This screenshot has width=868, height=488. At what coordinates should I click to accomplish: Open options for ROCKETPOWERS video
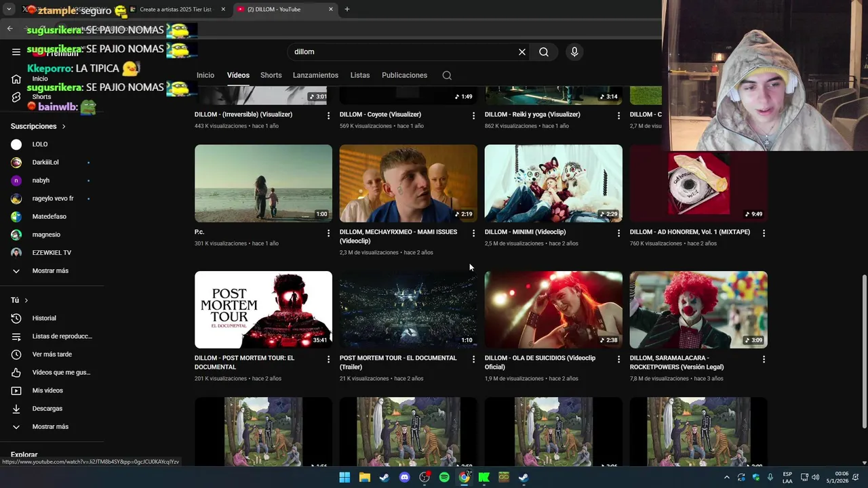pos(764,359)
